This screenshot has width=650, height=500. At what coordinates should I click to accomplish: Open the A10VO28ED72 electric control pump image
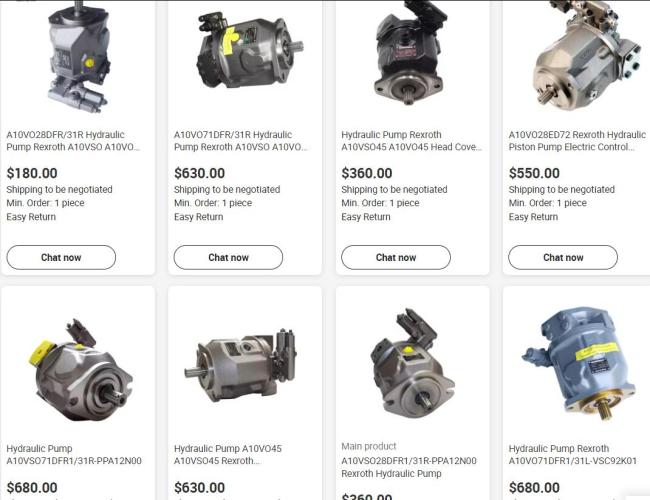[x=587, y=56]
